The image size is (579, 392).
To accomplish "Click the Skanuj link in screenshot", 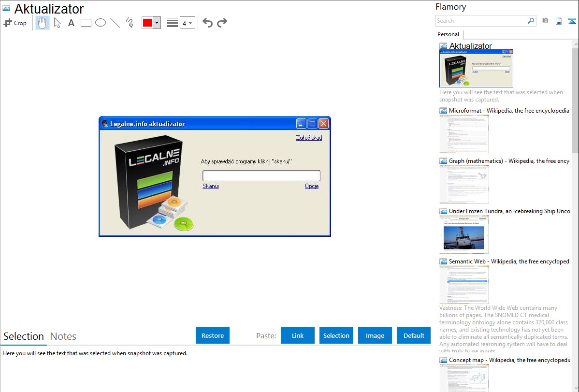I will click(x=210, y=186).
